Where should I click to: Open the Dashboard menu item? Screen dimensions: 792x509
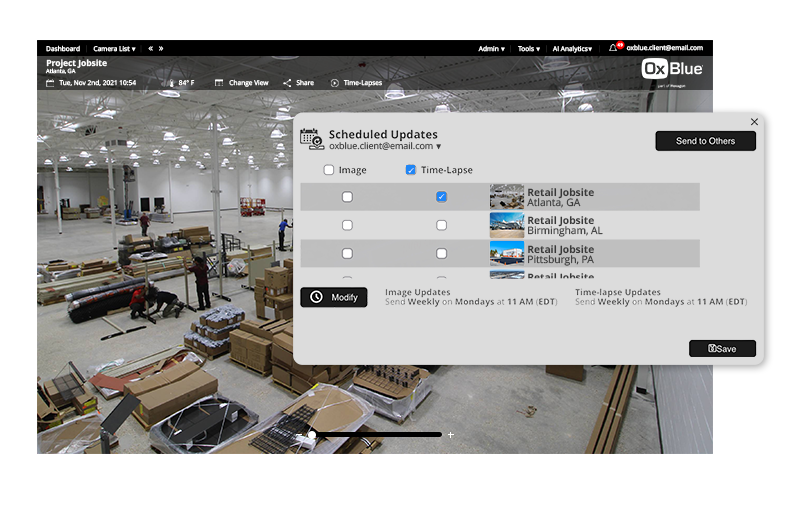tap(63, 49)
